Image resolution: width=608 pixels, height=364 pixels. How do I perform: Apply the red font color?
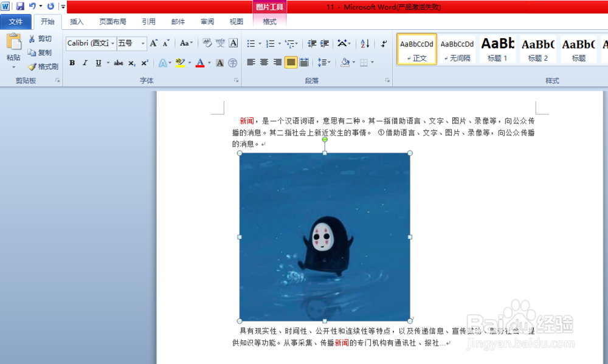[200, 63]
